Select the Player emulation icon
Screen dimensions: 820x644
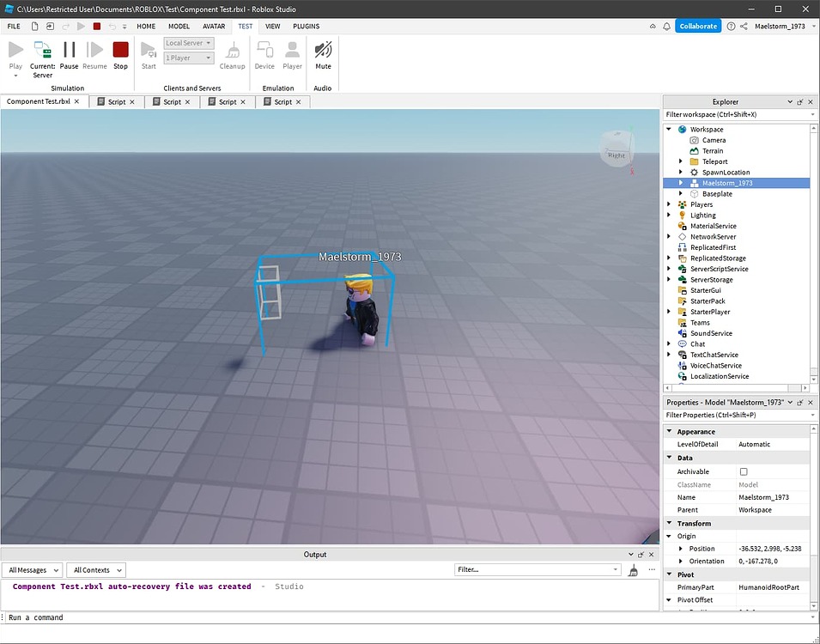pyautogui.click(x=292, y=53)
